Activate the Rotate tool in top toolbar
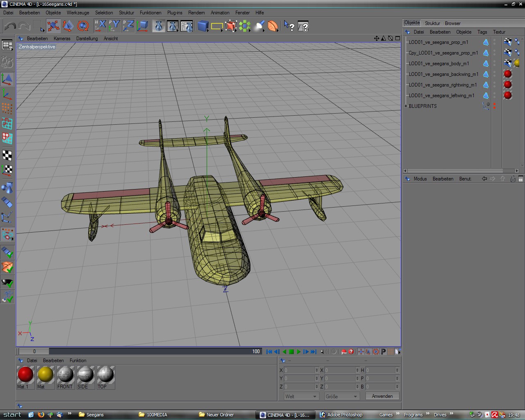 [83, 26]
